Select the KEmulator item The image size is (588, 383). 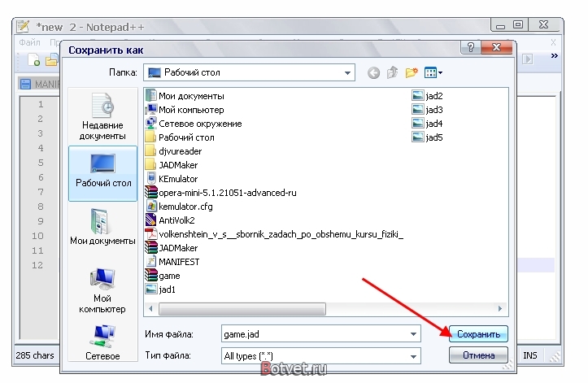[172, 179]
